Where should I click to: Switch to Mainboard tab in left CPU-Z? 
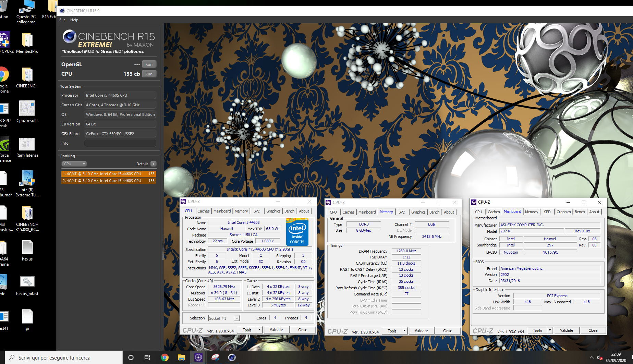click(x=222, y=211)
